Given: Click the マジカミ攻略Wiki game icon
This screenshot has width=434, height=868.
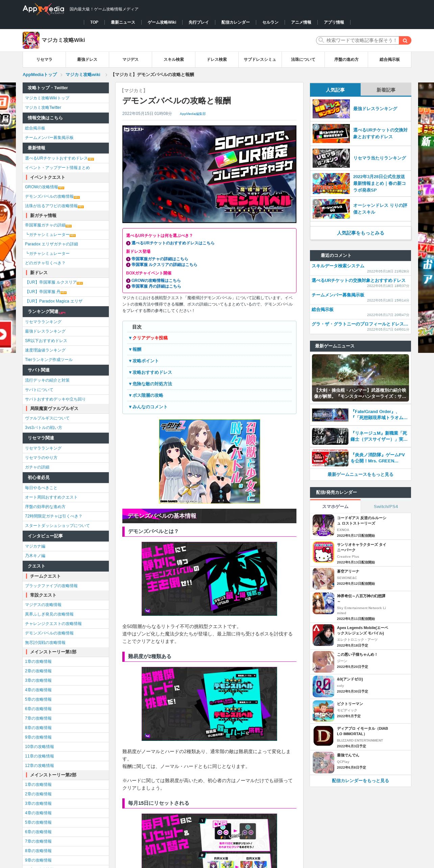Looking at the screenshot, I should [x=31, y=40].
